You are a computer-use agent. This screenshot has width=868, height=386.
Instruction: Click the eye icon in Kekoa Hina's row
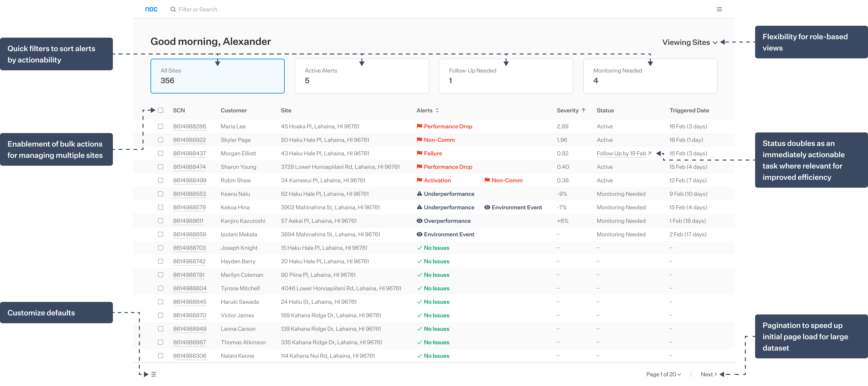487,207
